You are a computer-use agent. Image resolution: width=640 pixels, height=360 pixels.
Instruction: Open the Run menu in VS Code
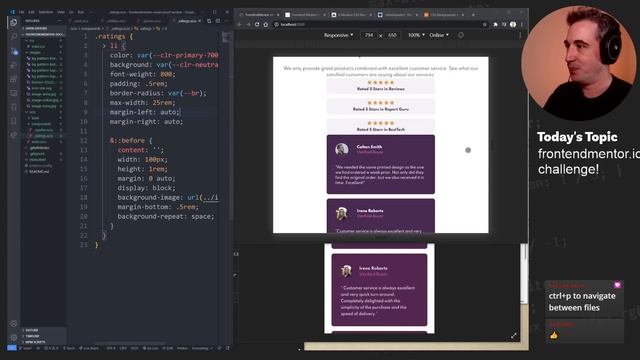click(81, 12)
